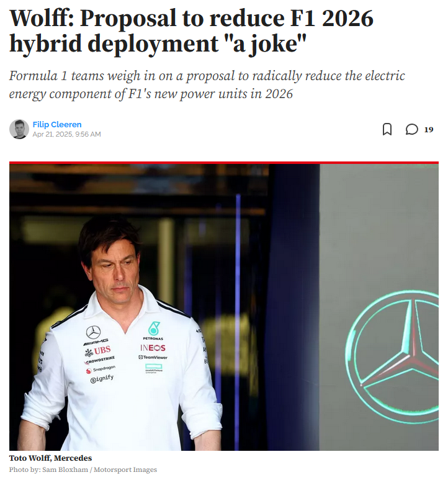Click the comment count number 19
Screen dimensions: 448x480
[428, 130]
